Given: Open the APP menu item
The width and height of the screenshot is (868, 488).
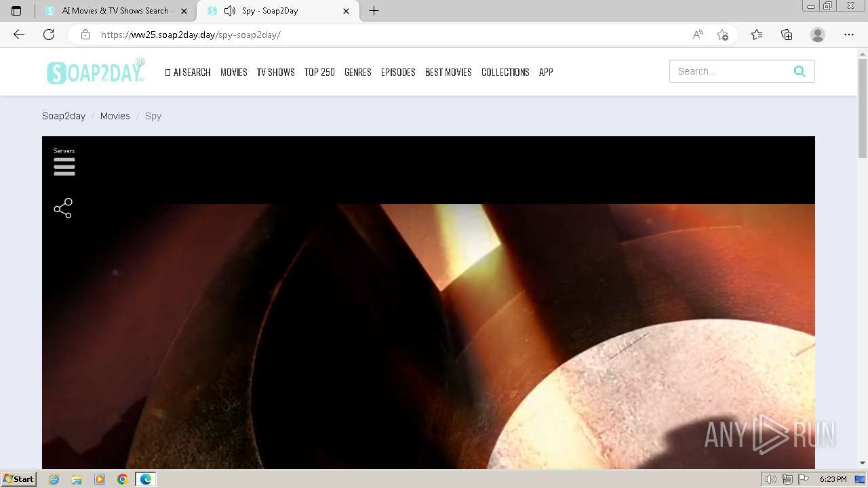Looking at the screenshot, I should pyautogui.click(x=546, y=72).
